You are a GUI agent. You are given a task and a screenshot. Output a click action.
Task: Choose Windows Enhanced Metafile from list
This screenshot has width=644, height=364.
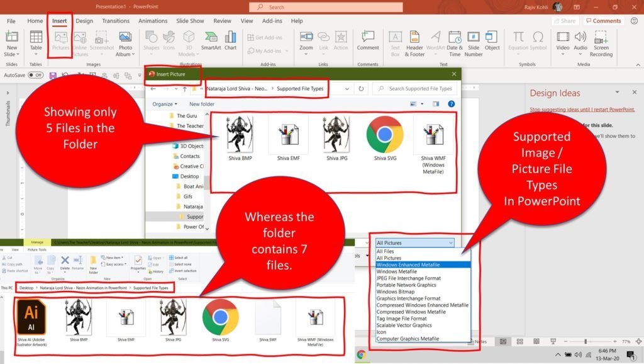click(423, 264)
